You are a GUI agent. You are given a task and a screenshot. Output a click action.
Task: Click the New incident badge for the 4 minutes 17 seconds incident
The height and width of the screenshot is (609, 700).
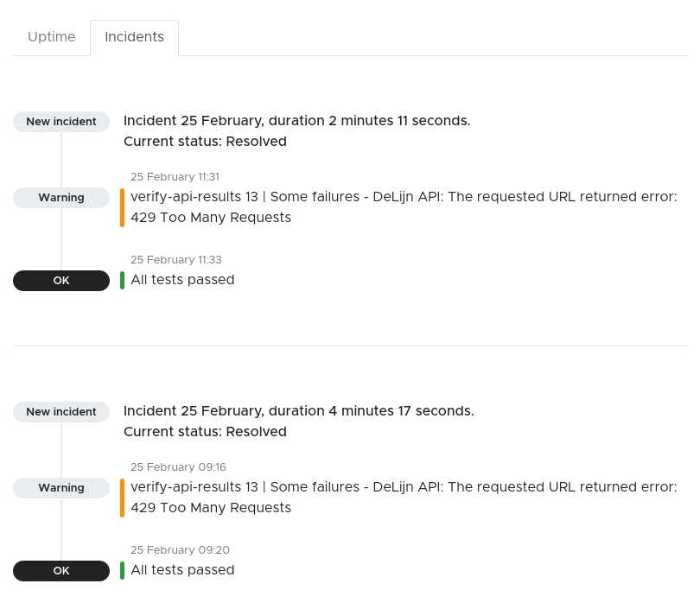click(x=61, y=412)
